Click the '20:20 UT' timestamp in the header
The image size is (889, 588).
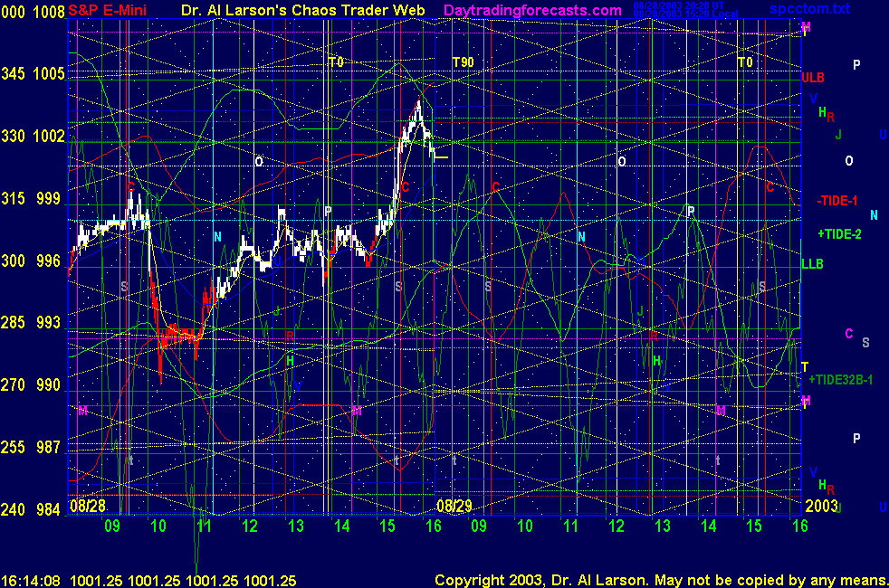pos(705,5)
